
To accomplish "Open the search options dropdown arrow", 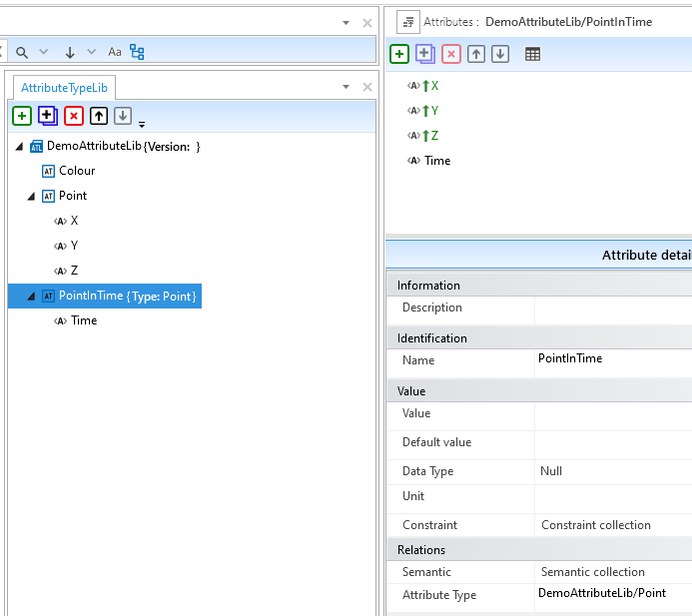I will (43, 52).
